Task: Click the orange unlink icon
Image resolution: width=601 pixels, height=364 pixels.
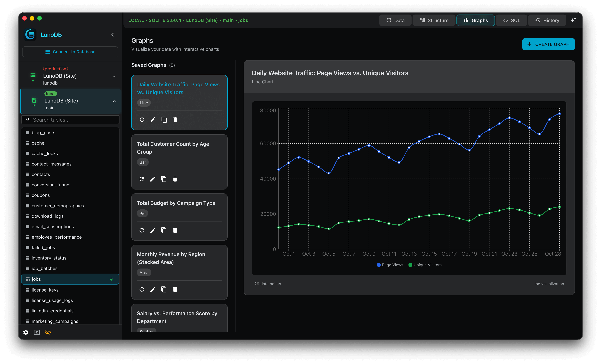Action: click(x=48, y=332)
